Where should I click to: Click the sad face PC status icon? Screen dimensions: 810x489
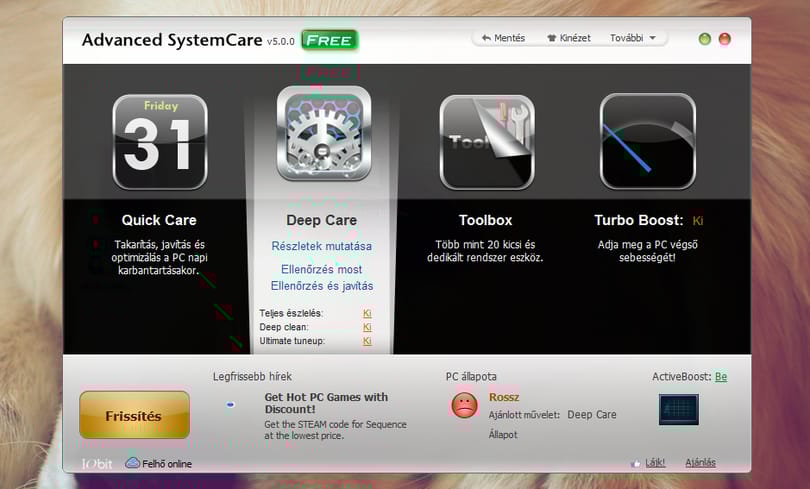(464, 405)
